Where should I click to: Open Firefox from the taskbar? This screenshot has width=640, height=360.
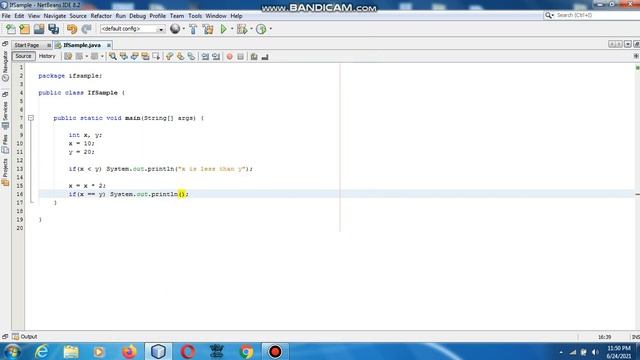129,351
